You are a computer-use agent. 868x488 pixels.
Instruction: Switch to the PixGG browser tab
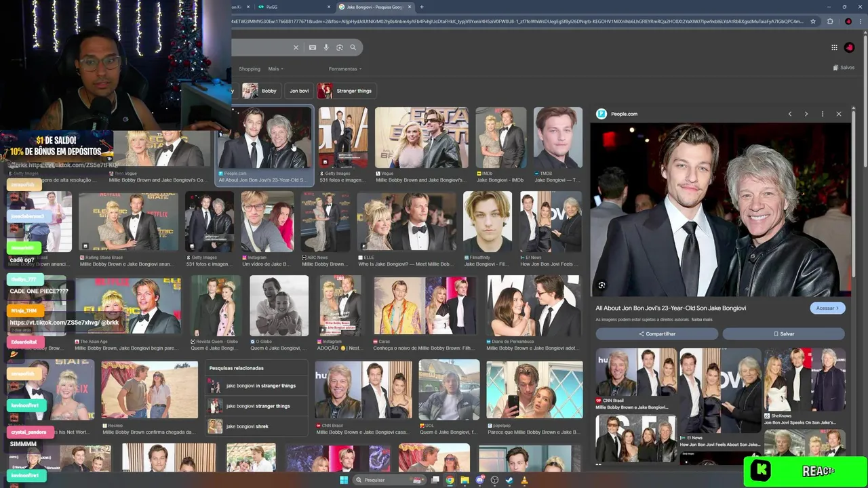tap(294, 7)
